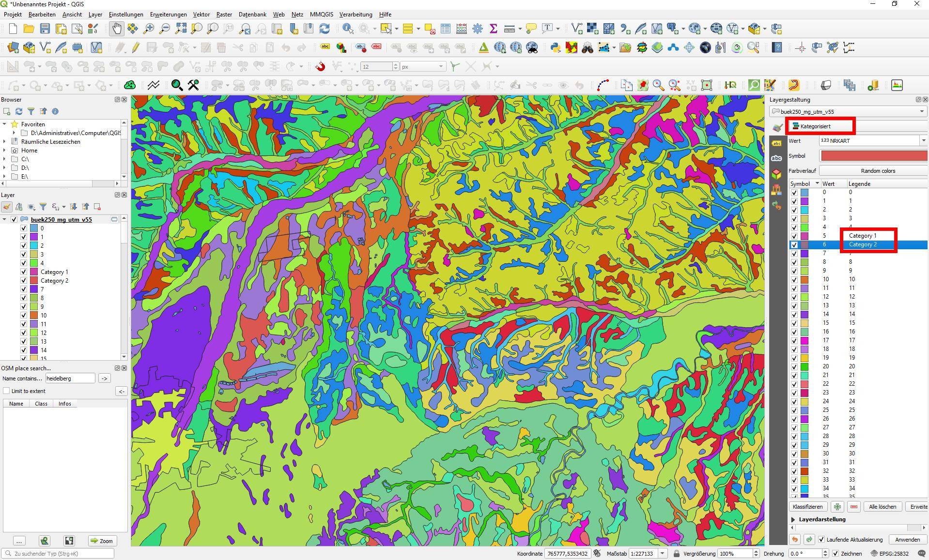Toggle the Zeichnen render checkbox

836,553
